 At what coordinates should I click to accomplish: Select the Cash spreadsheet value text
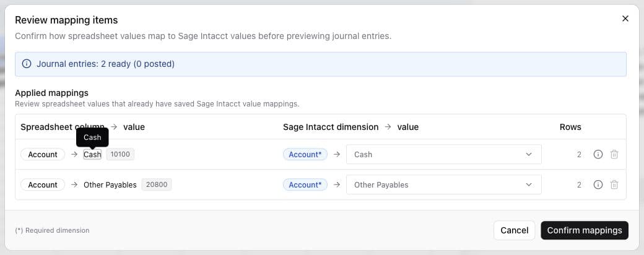(x=92, y=154)
